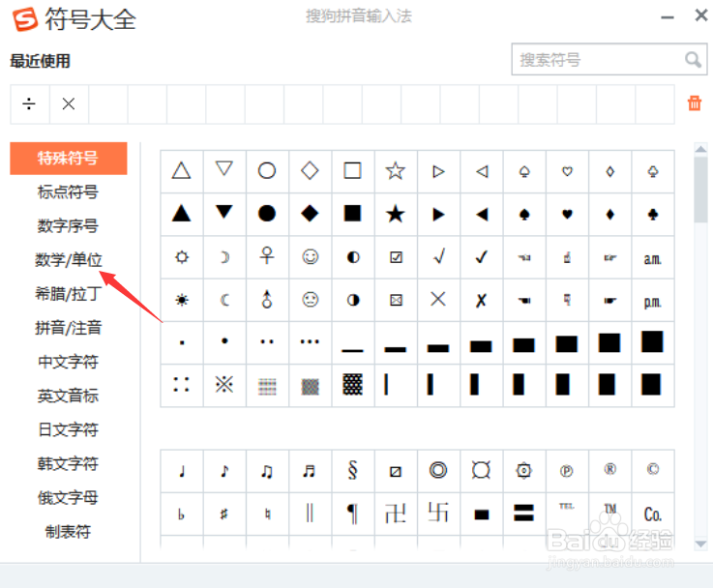This screenshot has height=588, width=713.
Task: Insert the solid right-pointing triangle ▶
Action: pyautogui.click(x=438, y=214)
